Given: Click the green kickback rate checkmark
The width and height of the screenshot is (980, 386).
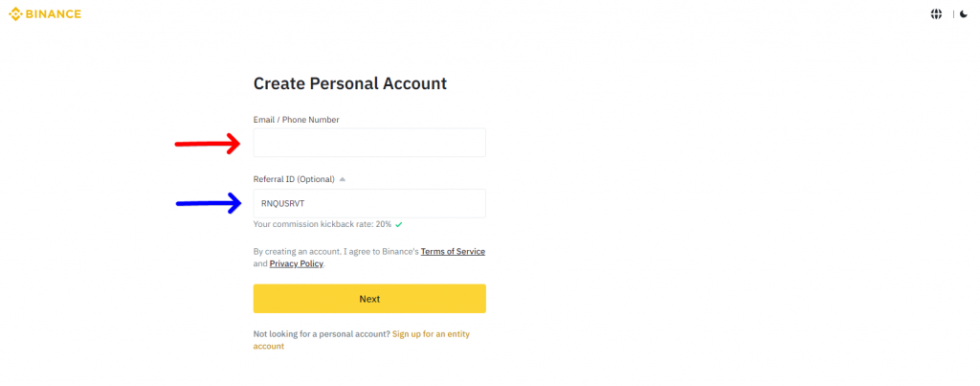Looking at the screenshot, I should [x=398, y=224].
